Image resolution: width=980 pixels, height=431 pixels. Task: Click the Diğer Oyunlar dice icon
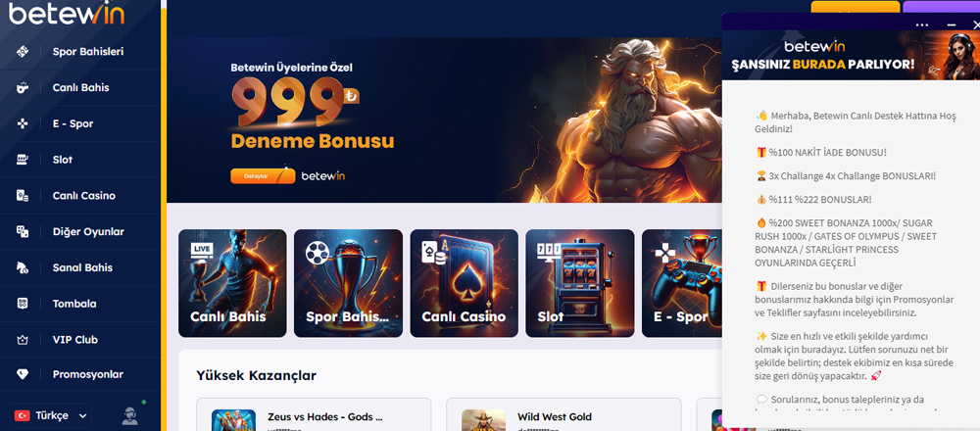point(23,232)
